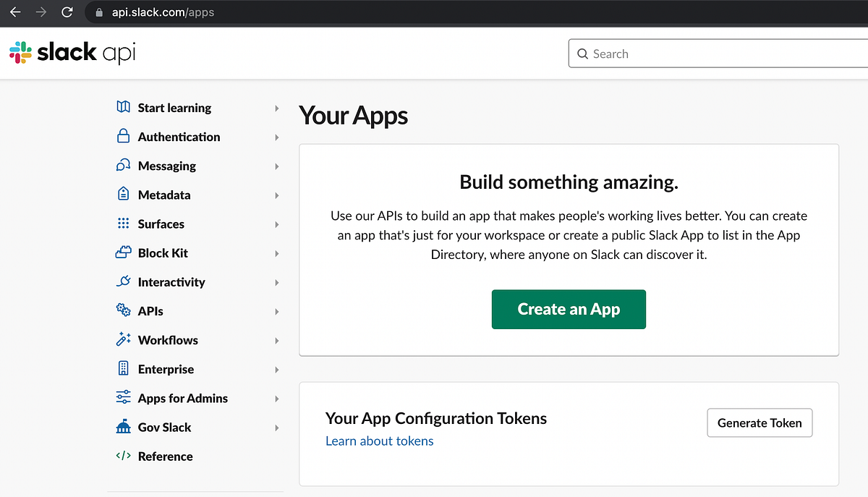Click the Create an App button
Viewport: 868px width, 497px height.
(569, 309)
